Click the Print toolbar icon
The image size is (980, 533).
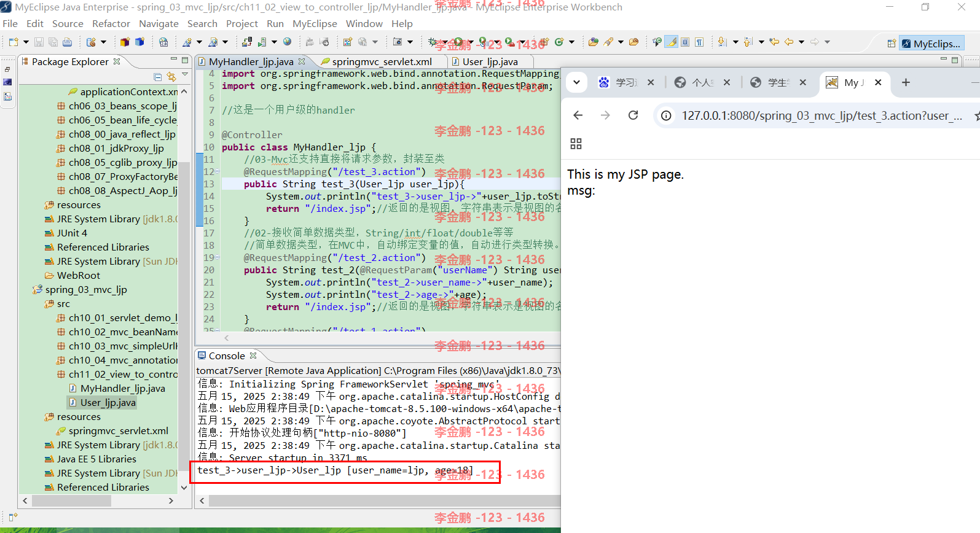pos(67,42)
